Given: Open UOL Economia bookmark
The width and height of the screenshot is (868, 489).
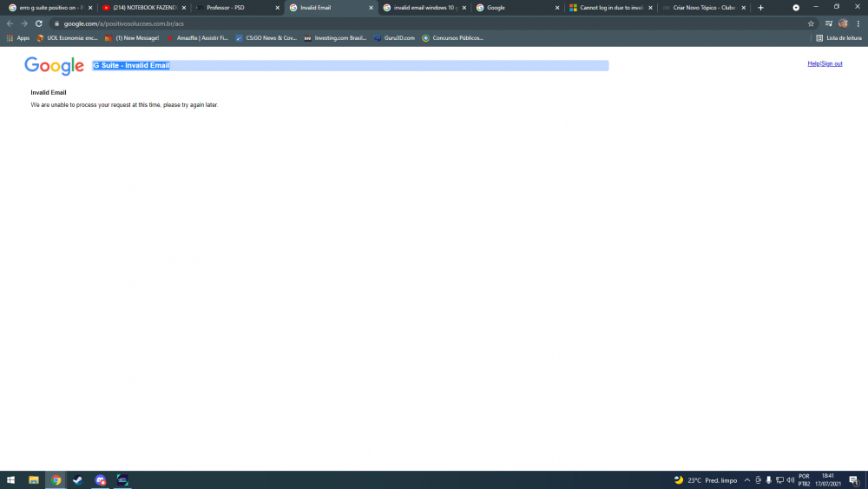Looking at the screenshot, I should coord(67,38).
